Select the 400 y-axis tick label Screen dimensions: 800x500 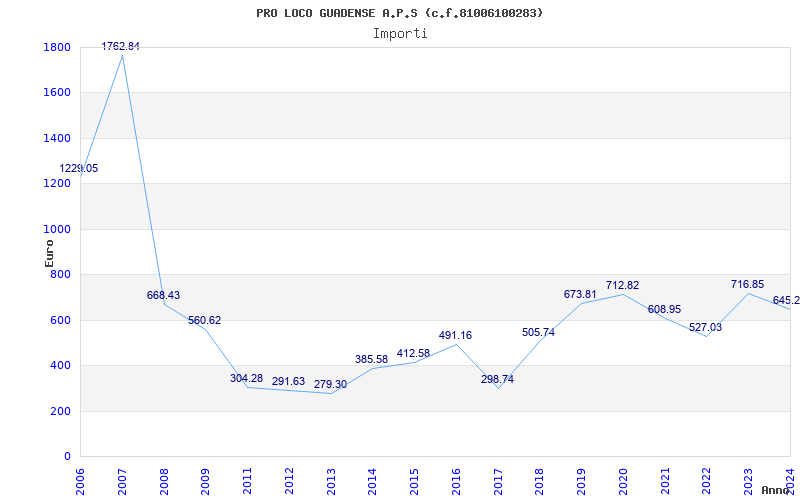click(61, 365)
